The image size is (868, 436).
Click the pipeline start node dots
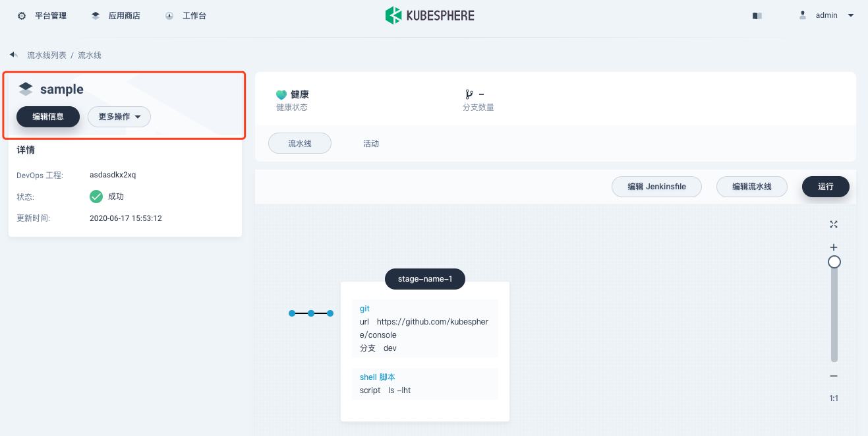pyautogui.click(x=311, y=313)
